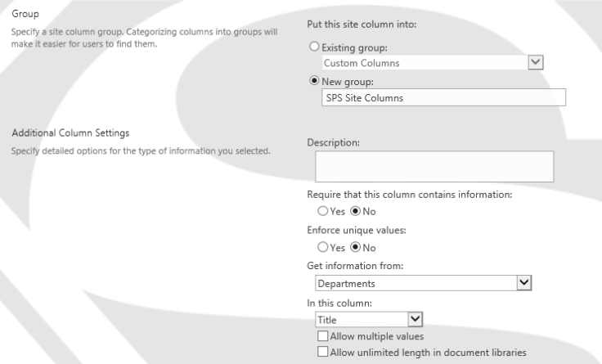Click 'Allow unlimited length in document libraries' label

coord(428,352)
